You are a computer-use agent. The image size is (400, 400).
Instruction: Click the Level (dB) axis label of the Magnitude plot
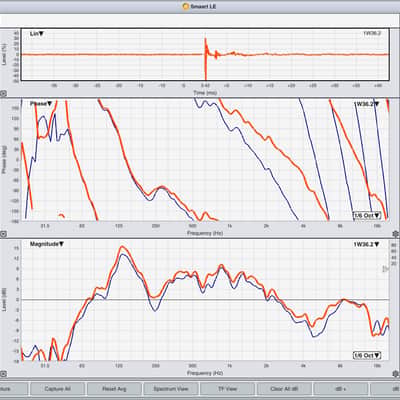[x=4, y=299]
